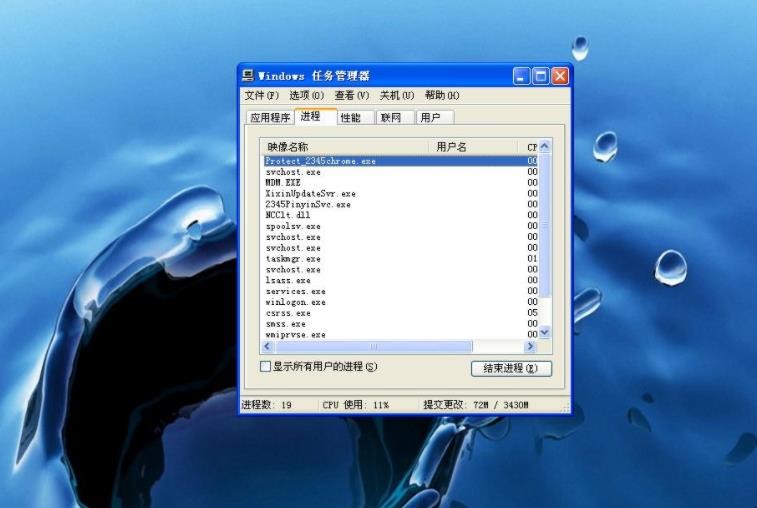Switch to the 应用程序 tab

tap(270, 117)
